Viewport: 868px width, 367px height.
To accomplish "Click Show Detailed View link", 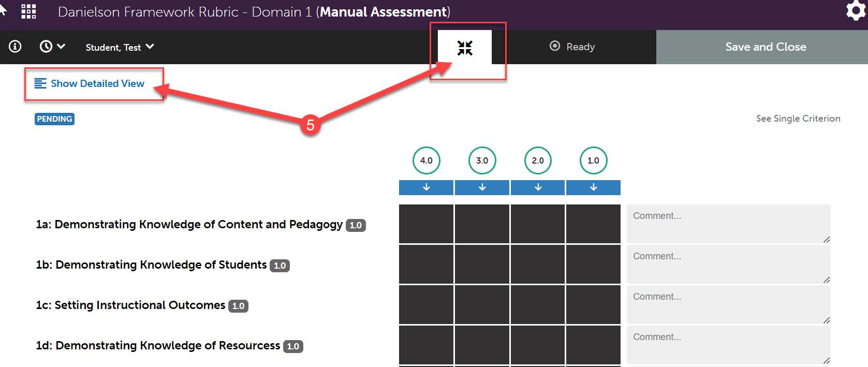I will click(90, 83).
